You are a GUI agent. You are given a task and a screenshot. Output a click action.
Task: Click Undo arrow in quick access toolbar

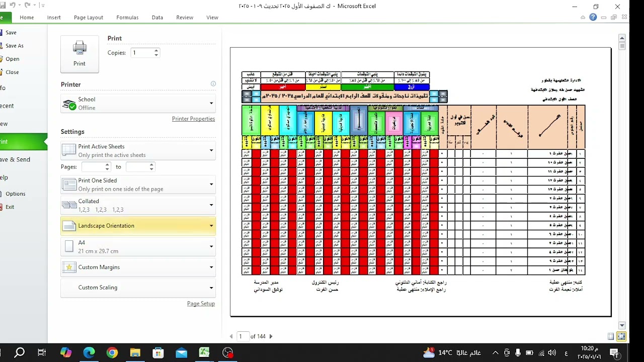click(13, 5)
